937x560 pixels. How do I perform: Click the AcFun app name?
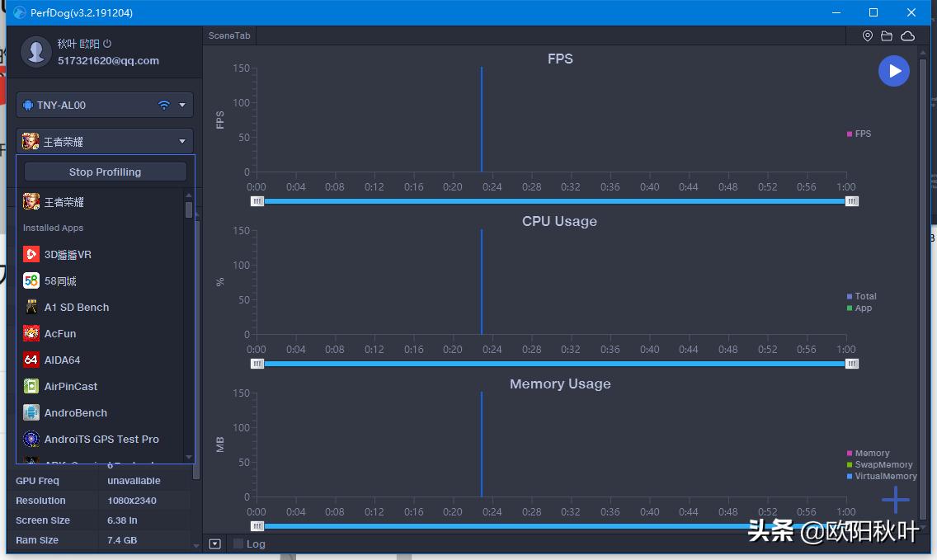pyautogui.click(x=59, y=333)
